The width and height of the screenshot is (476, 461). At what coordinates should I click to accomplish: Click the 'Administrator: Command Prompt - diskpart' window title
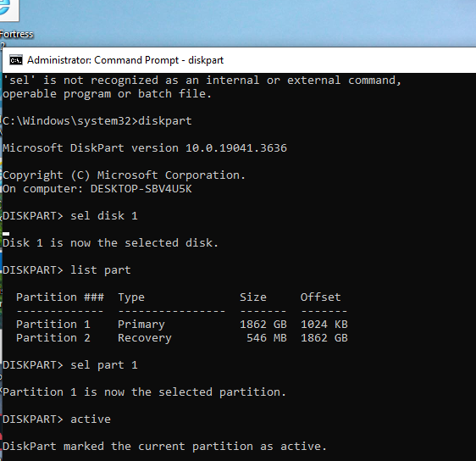(x=125, y=60)
